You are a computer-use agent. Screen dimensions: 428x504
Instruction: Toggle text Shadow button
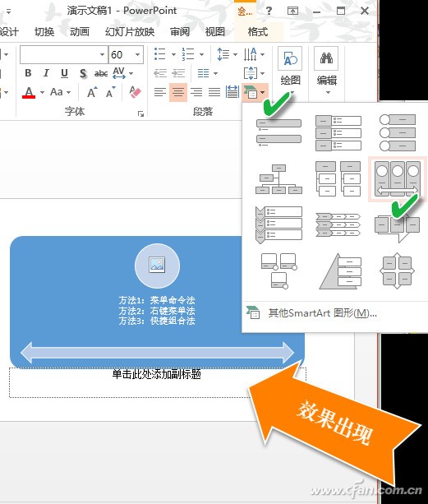click(x=83, y=73)
